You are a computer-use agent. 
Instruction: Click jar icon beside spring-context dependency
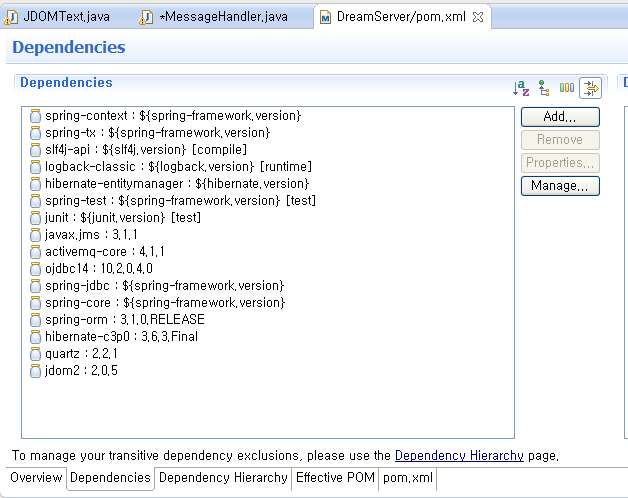[x=36, y=116]
